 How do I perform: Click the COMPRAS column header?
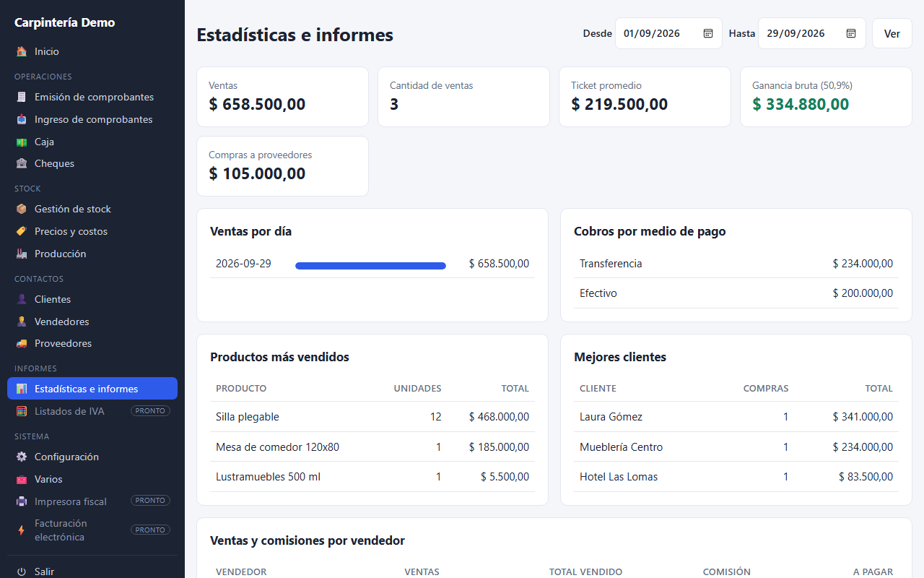coord(766,389)
